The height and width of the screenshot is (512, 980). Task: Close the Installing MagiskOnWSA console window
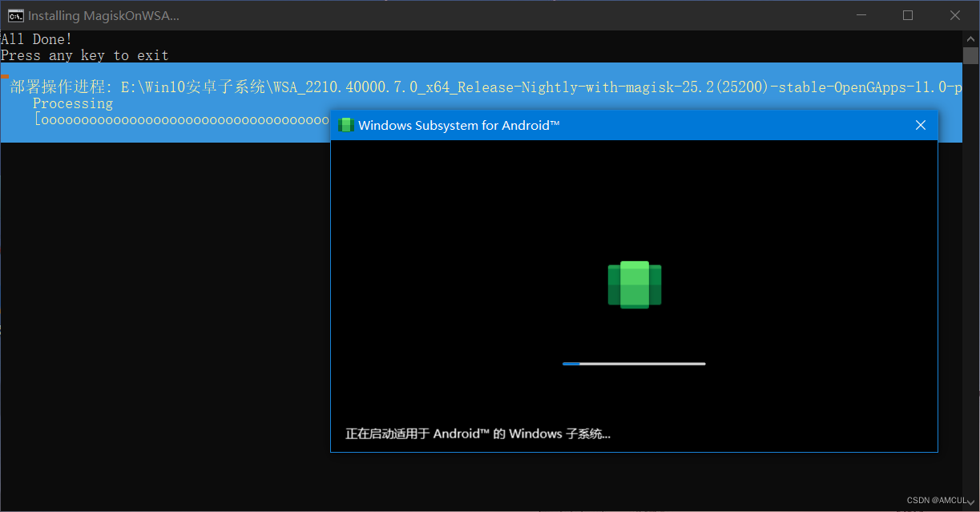(955, 15)
